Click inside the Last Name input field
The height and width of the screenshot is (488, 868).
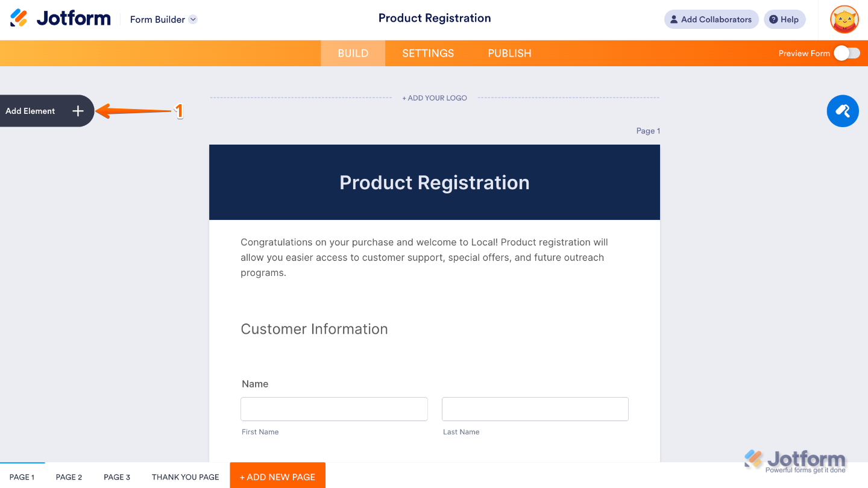[535, 408]
